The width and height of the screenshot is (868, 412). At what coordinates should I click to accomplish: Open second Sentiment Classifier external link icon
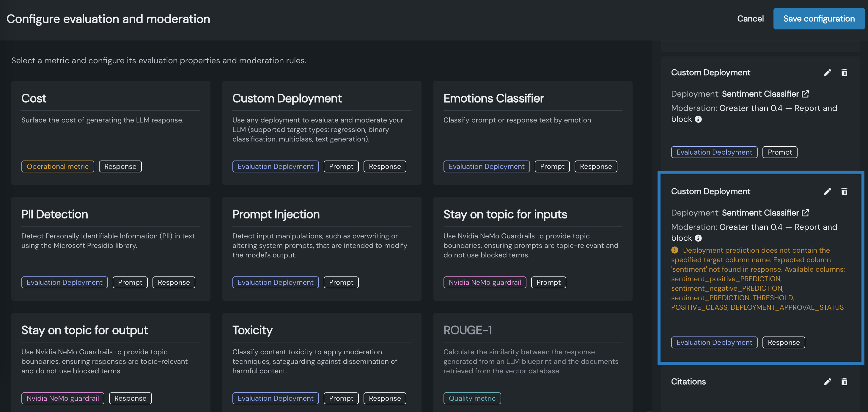[805, 213]
